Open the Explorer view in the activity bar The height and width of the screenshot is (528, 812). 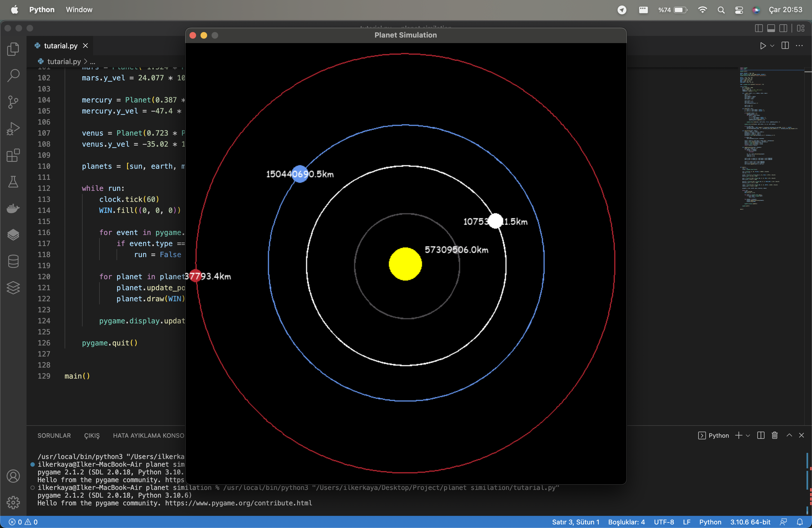(x=13, y=49)
